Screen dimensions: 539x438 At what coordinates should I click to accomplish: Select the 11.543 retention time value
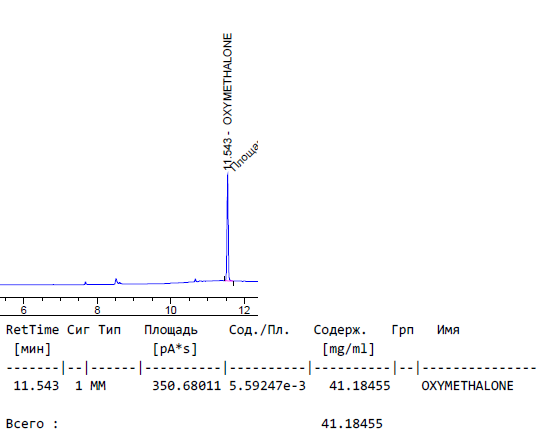[36, 386]
